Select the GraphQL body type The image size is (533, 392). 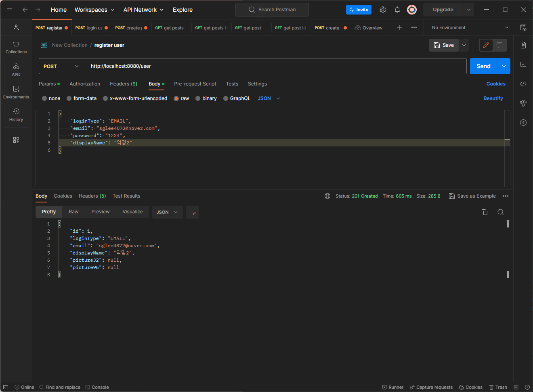pyautogui.click(x=237, y=98)
